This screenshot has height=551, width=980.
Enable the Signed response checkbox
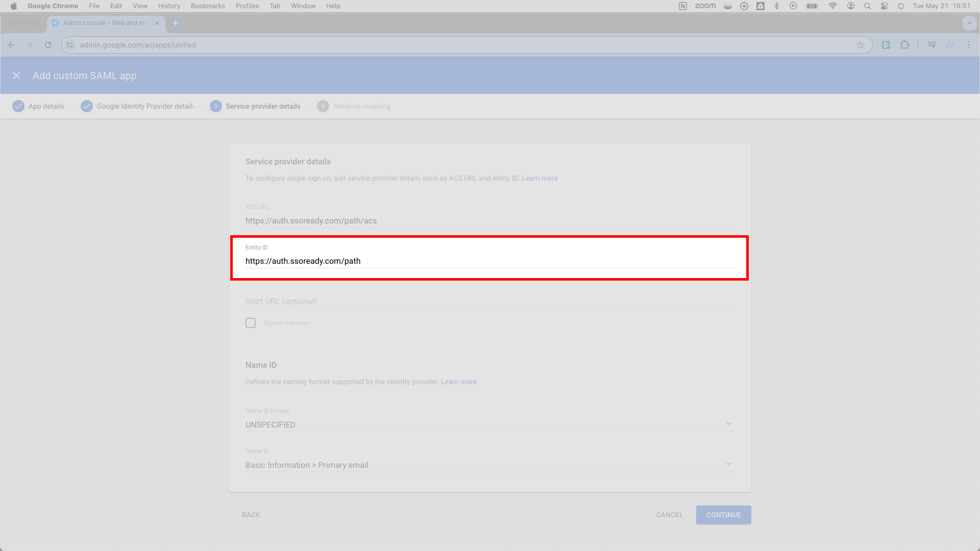coord(251,323)
